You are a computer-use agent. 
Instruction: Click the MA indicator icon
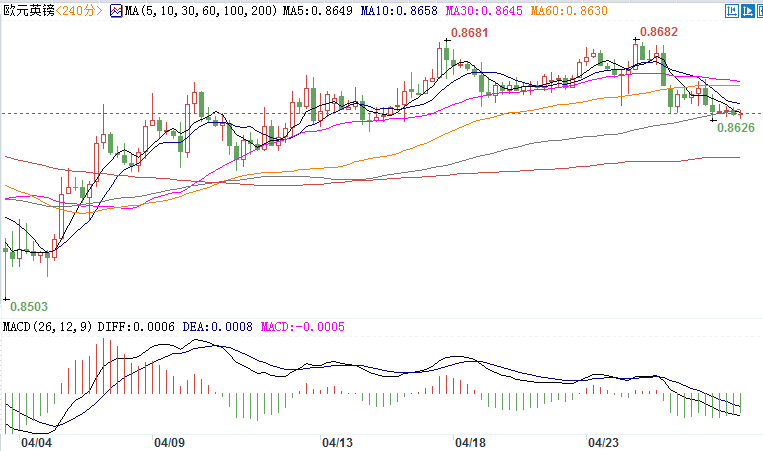coord(116,11)
